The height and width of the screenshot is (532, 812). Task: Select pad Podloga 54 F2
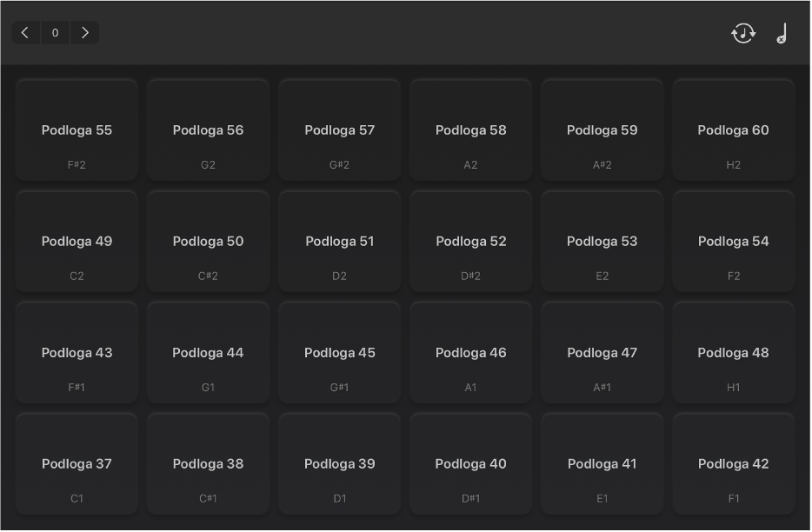click(735, 242)
